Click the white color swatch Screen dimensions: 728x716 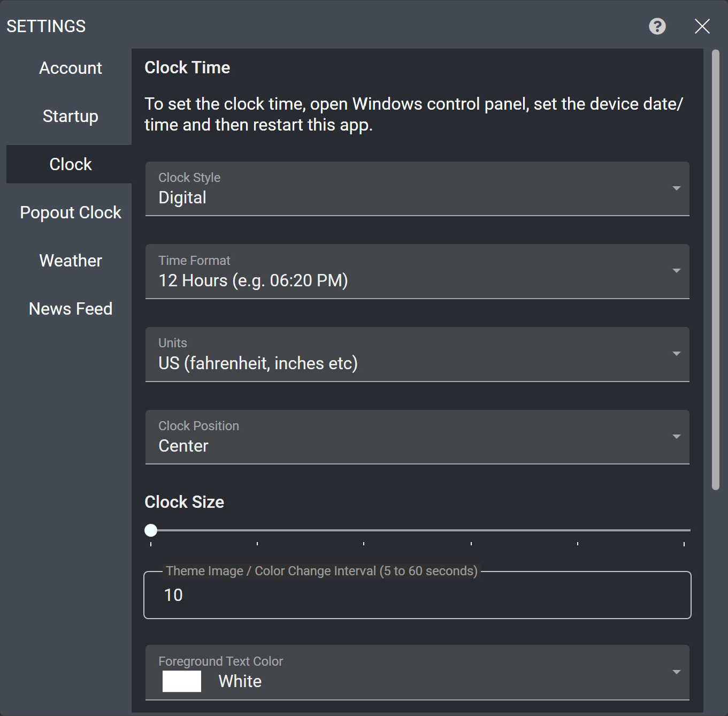181,681
